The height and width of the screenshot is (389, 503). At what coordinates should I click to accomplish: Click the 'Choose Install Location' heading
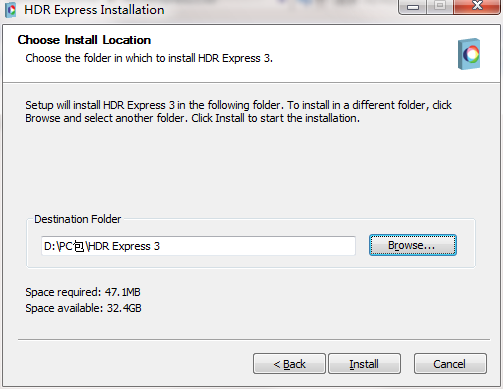click(84, 40)
